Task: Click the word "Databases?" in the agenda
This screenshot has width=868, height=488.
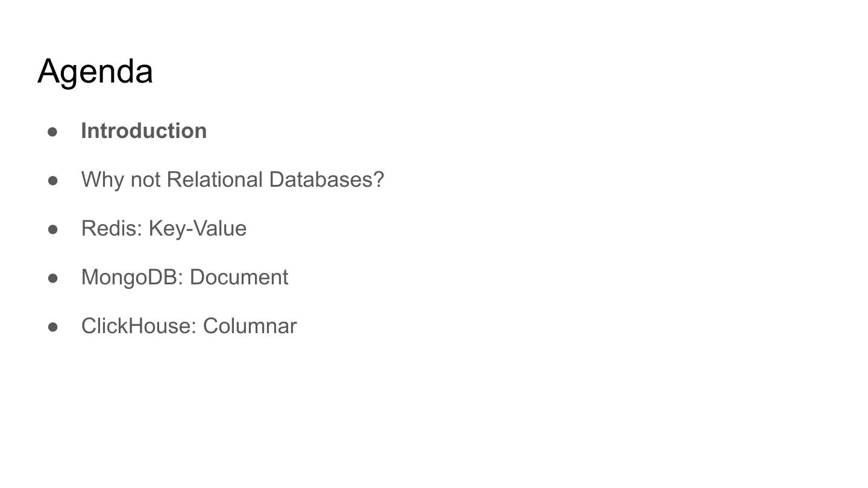Action: [x=326, y=180]
